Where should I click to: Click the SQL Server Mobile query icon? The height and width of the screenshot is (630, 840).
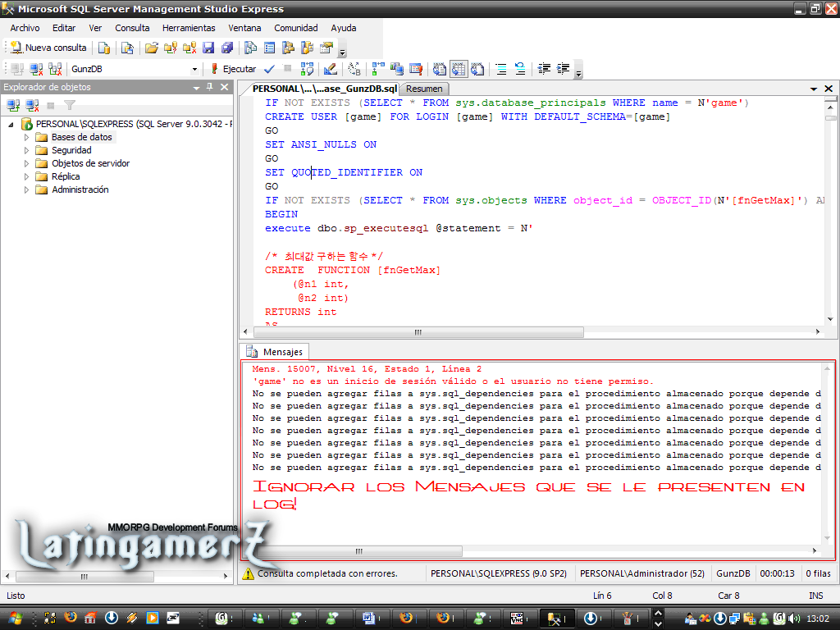(127, 48)
